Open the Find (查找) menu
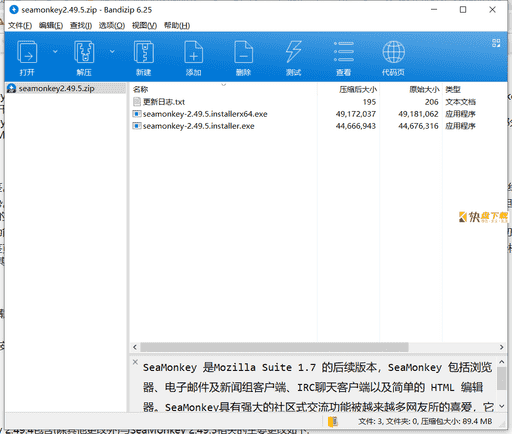The image size is (512, 434). pos(81,26)
